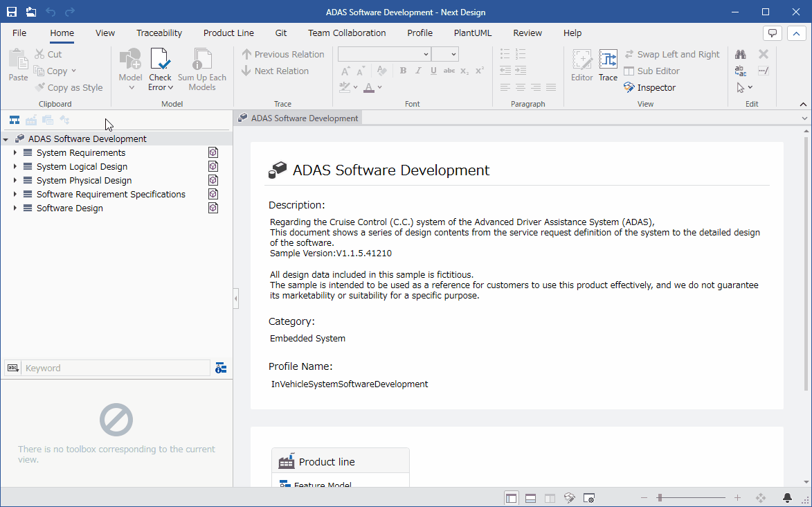Image resolution: width=812 pixels, height=507 pixels.
Task: Click Previous Relation button
Action: (x=282, y=55)
